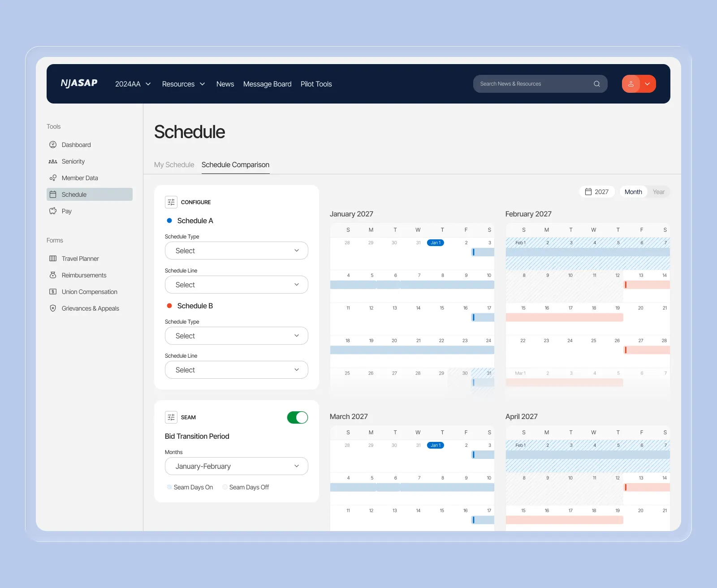Switch calendar view to Year

coord(658,191)
